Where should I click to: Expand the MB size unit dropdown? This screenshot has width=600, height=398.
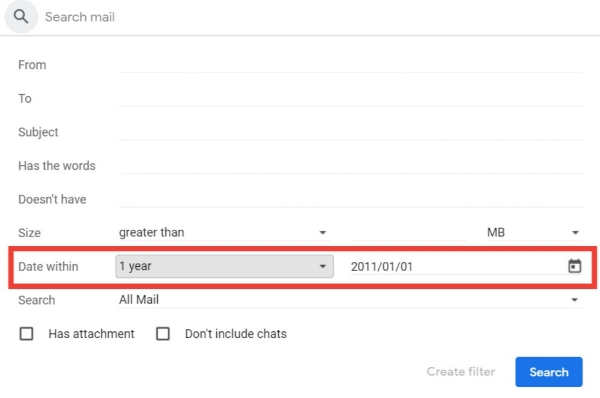pos(533,232)
